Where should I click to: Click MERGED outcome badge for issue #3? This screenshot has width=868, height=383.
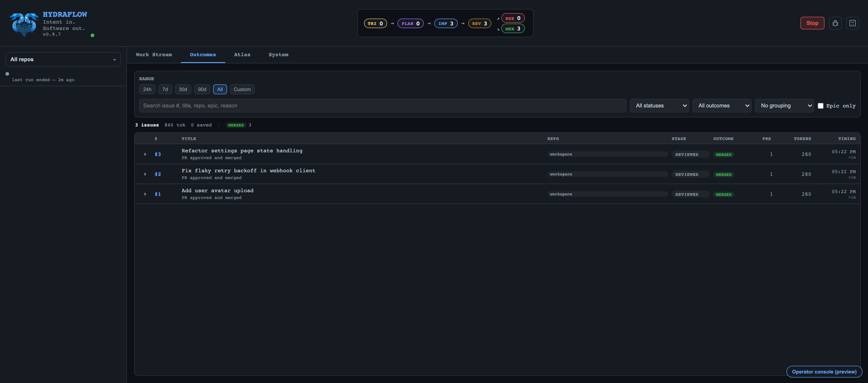click(x=723, y=155)
